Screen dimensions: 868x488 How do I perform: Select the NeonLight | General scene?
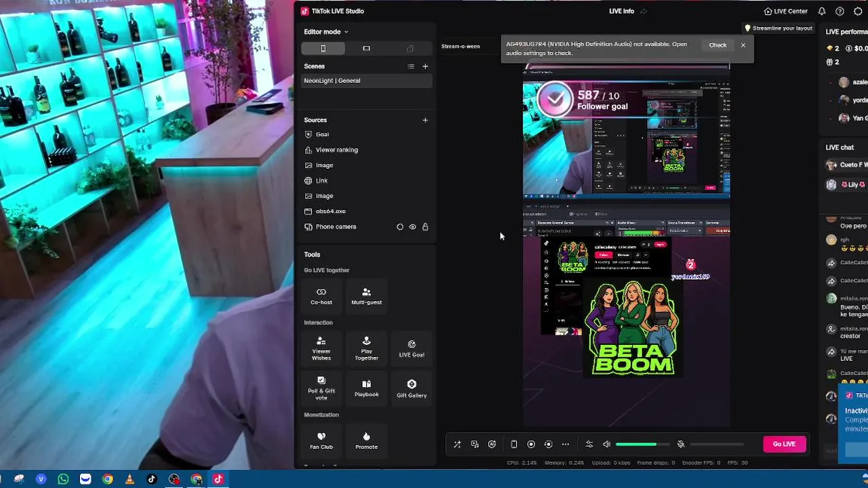[x=366, y=81]
